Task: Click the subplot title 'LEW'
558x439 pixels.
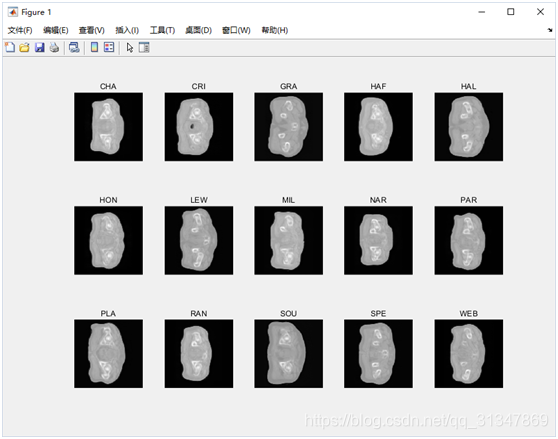Action: point(199,200)
